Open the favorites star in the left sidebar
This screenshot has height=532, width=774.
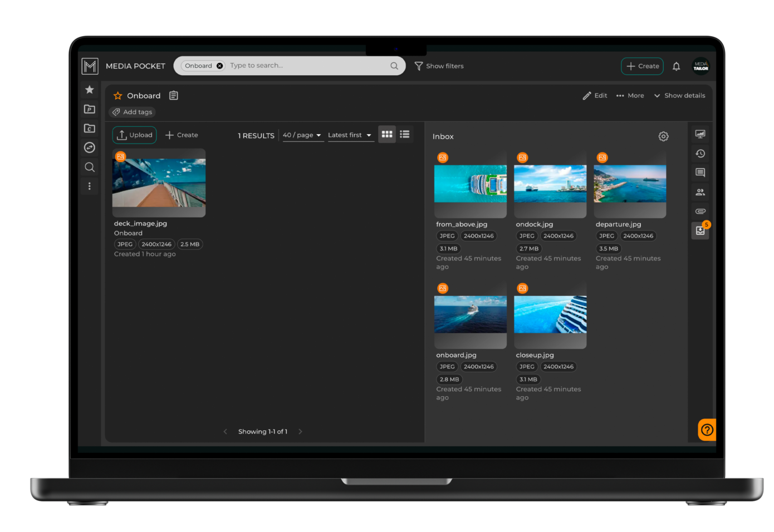pos(90,90)
